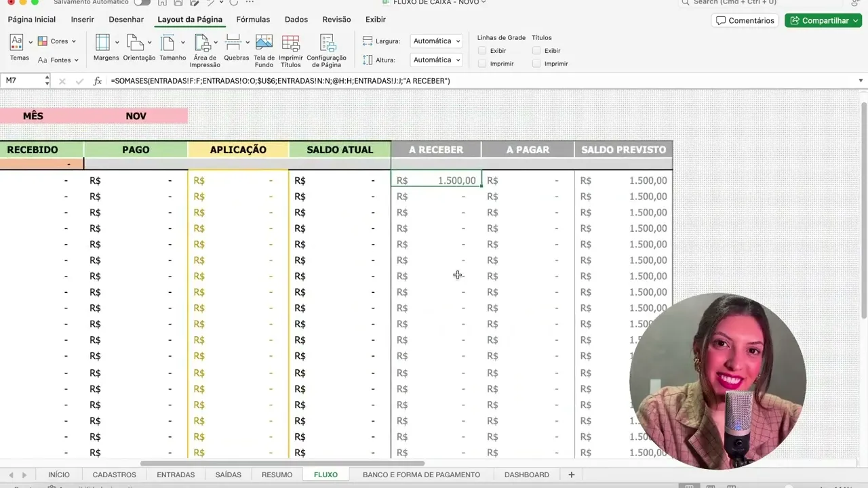This screenshot has width=868, height=488.
Task: Expand the Tamanho dropdown arrow
Action: (x=182, y=42)
